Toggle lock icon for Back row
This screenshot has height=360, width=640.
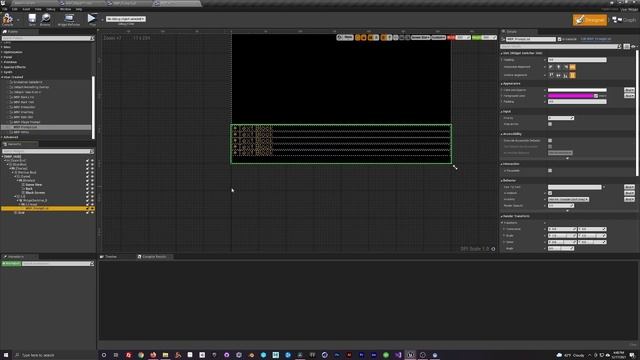pos(87,189)
